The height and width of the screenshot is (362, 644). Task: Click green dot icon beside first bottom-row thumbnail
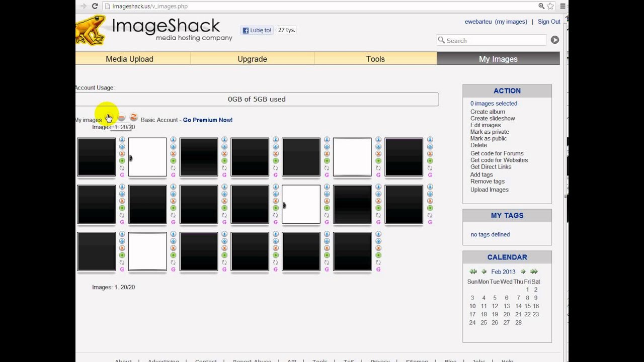[122, 255]
